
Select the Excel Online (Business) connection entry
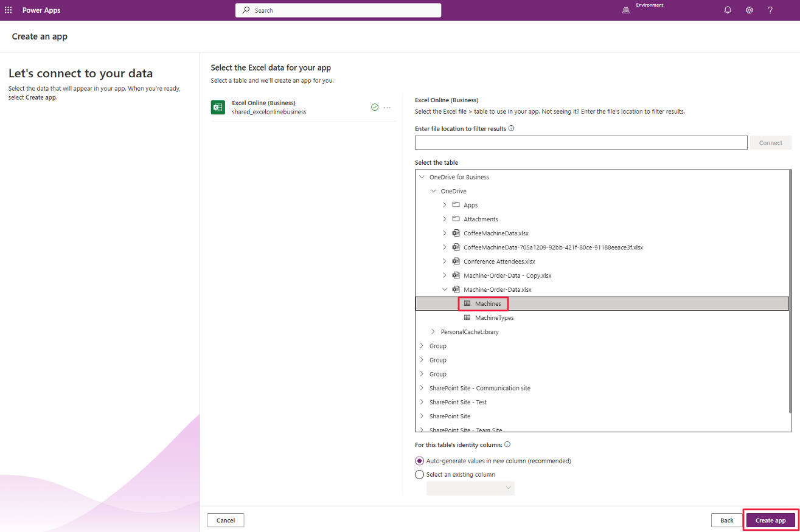[x=304, y=108]
